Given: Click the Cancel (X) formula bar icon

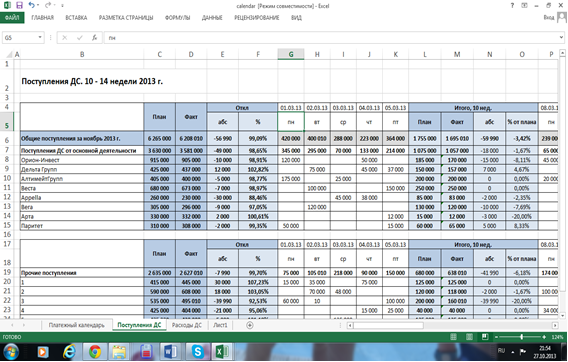Looking at the screenshot, I should click(64, 38).
